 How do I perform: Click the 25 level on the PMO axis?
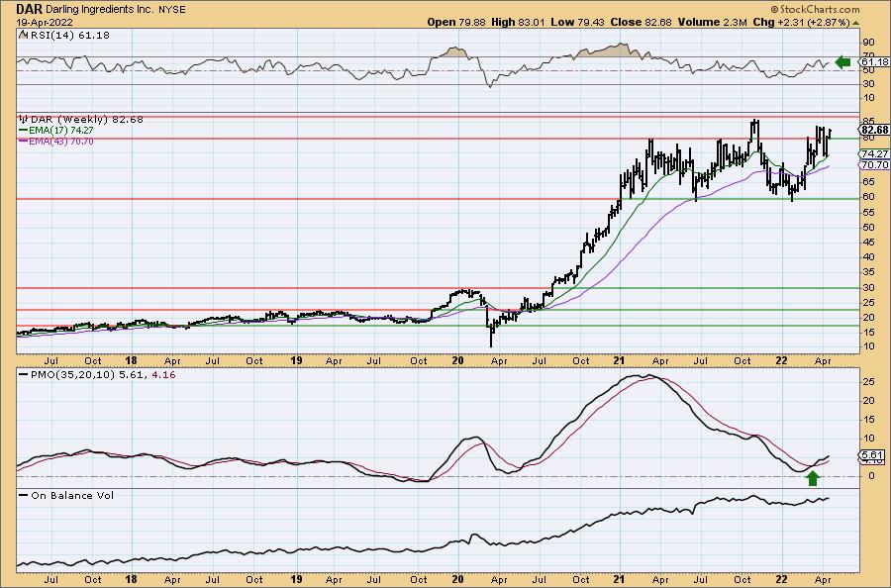(x=867, y=382)
